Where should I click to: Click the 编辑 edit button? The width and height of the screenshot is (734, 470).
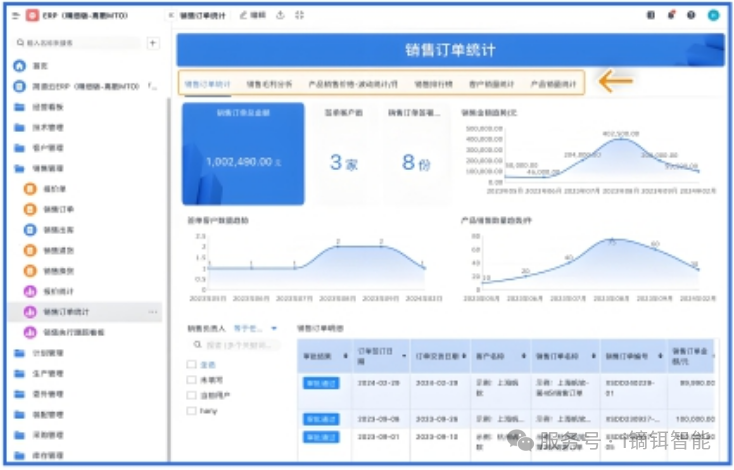point(252,15)
